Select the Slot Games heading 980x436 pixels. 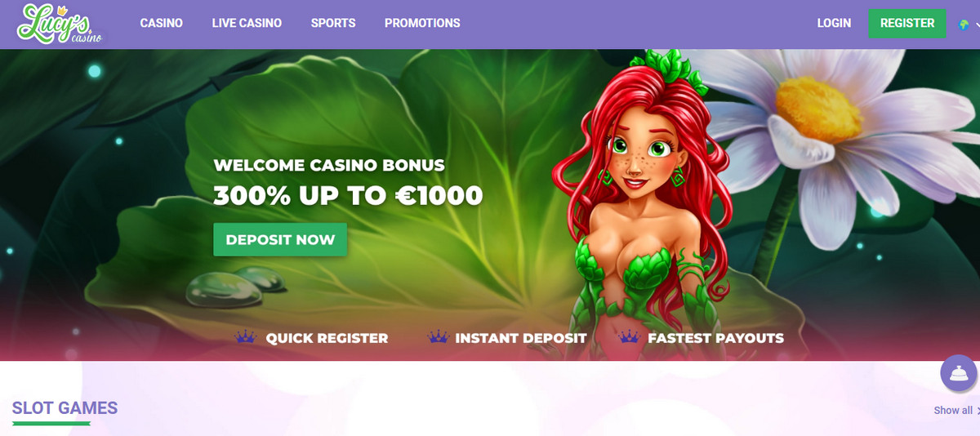pos(65,408)
